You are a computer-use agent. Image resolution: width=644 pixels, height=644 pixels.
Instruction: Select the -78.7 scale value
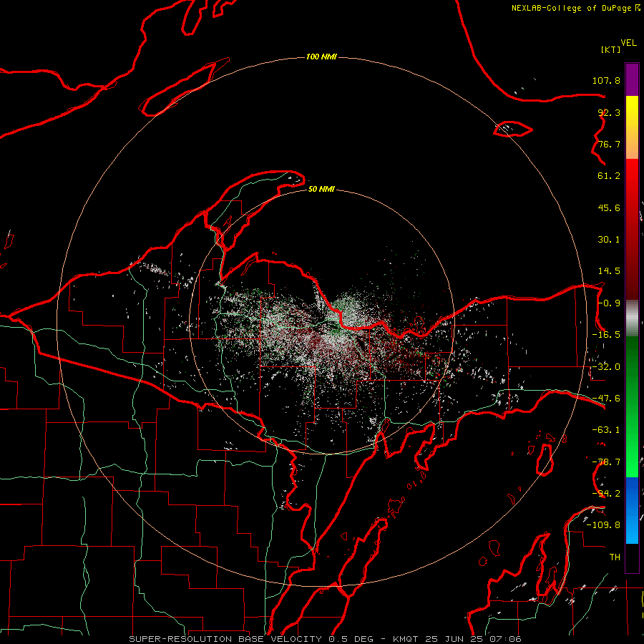click(x=606, y=462)
